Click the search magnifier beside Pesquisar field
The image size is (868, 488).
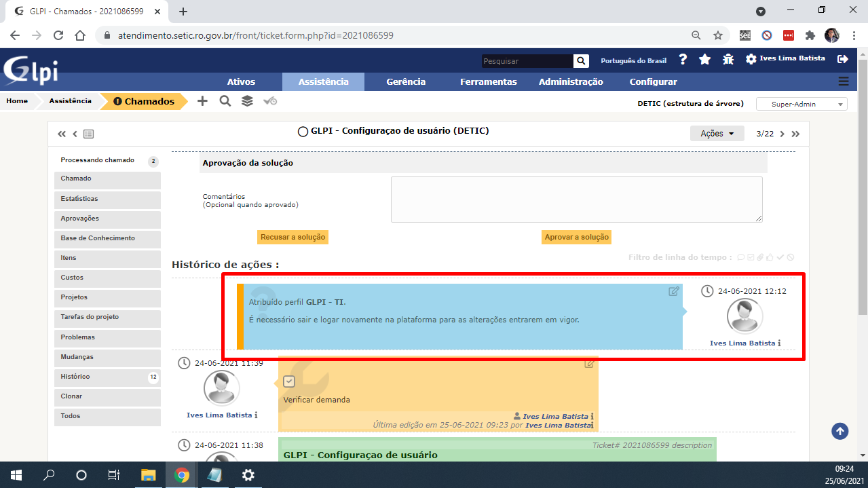[x=581, y=61]
